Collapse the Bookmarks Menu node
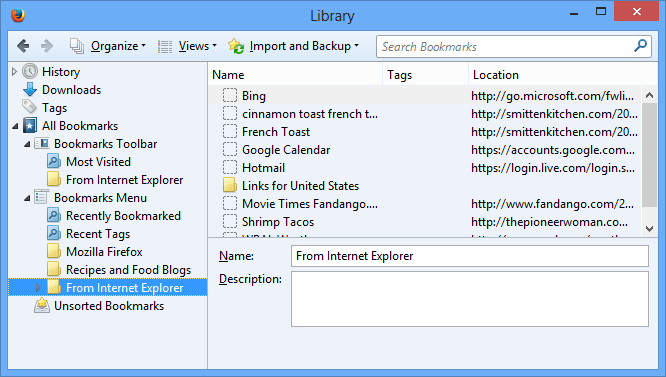The image size is (666, 377). (27, 198)
